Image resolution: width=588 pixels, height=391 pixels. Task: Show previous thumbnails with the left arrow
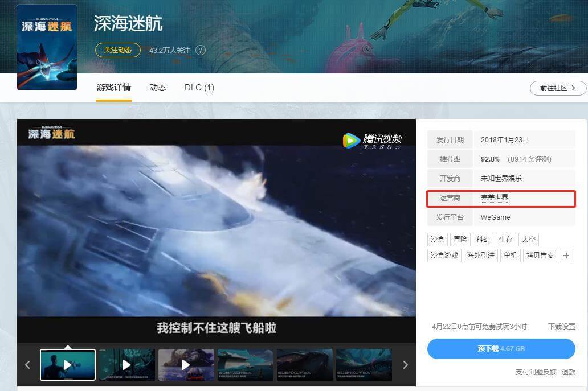(x=27, y=365)
